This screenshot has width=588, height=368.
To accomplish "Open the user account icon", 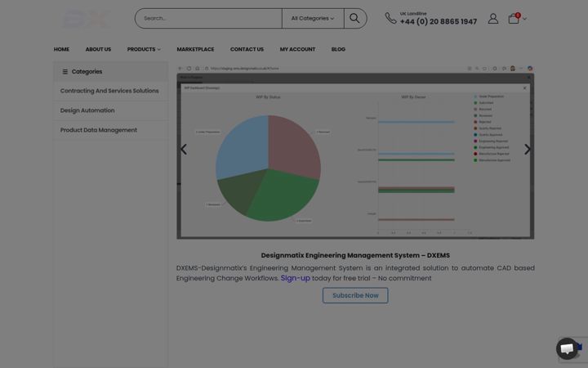I will [x=493, y=18].
